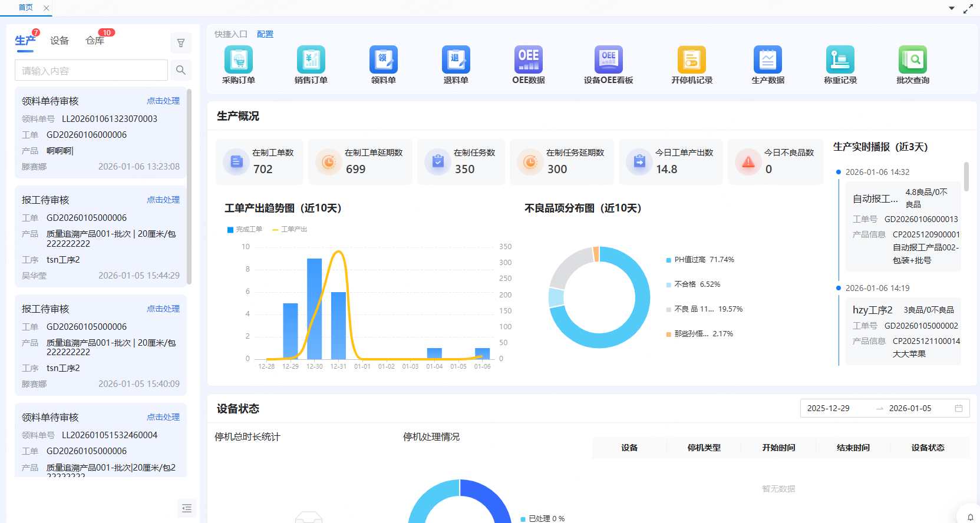Screen dimensions: 980x523
Task: Open the OEE数据 shortcut icon
Action: 529,59
